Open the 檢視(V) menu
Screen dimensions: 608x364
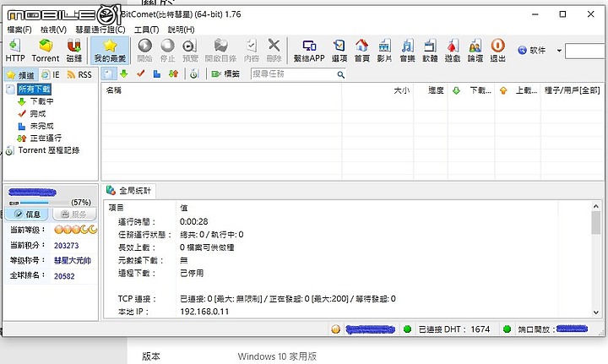click(x=53, y=30)
